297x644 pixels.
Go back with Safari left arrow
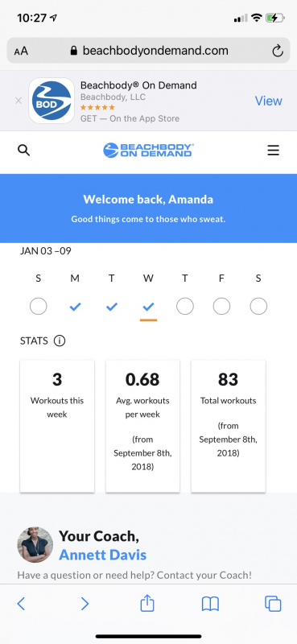point(22,604)
